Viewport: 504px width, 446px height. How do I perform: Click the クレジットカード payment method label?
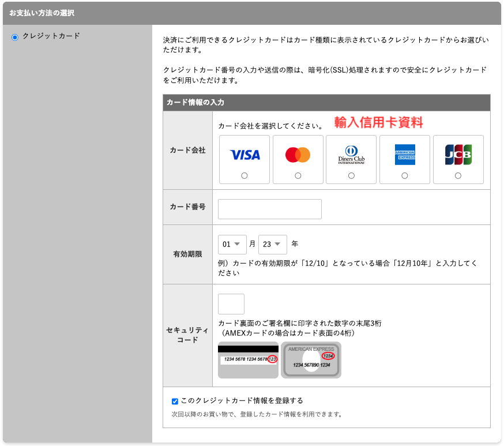[x=51, y=36]
